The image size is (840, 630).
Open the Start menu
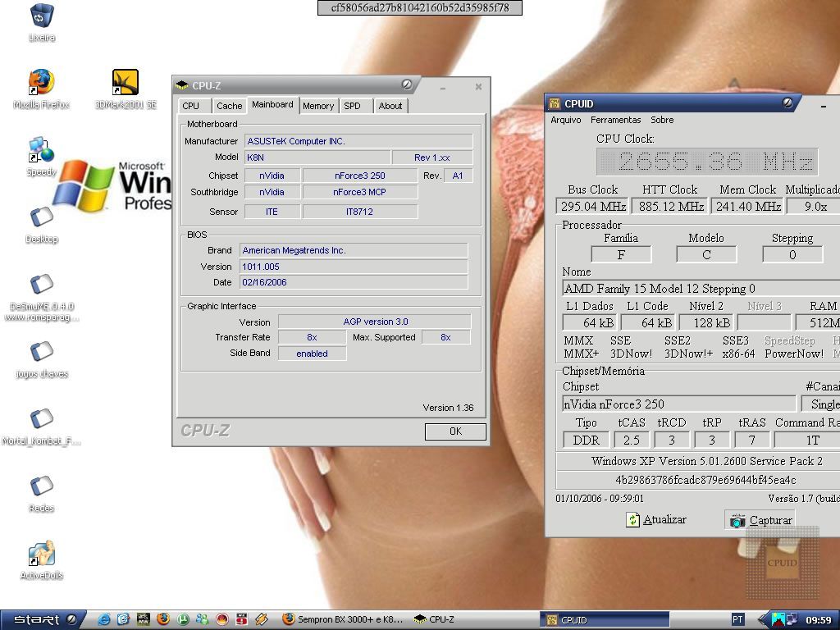point(43,620)
